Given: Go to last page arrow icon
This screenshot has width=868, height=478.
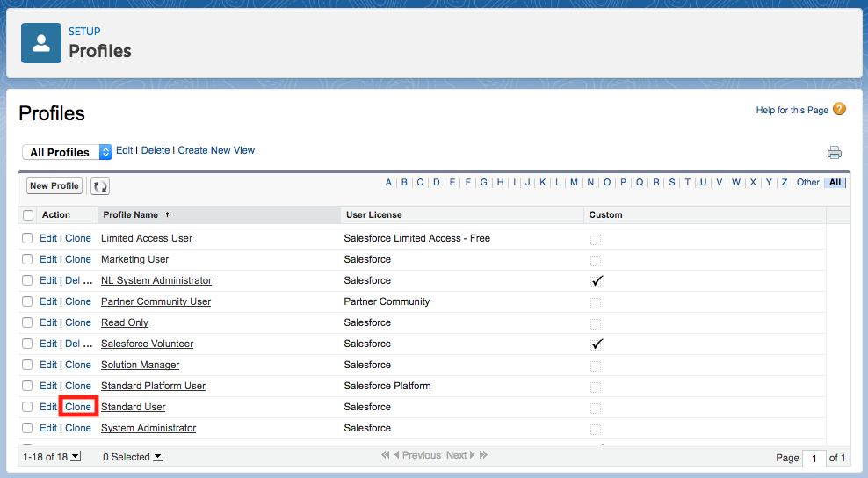Looking at the screenshot, I should point(483,455).
